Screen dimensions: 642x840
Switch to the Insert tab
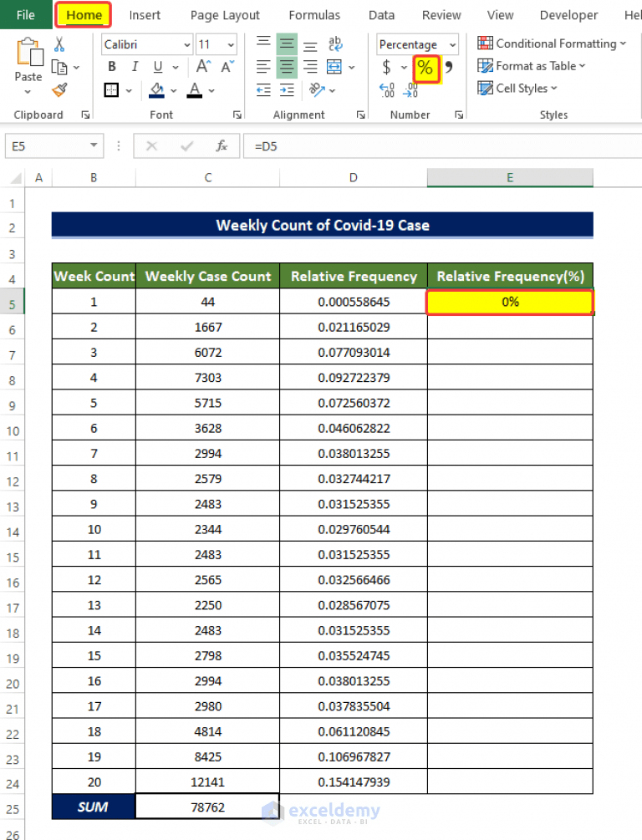[145, 15]
